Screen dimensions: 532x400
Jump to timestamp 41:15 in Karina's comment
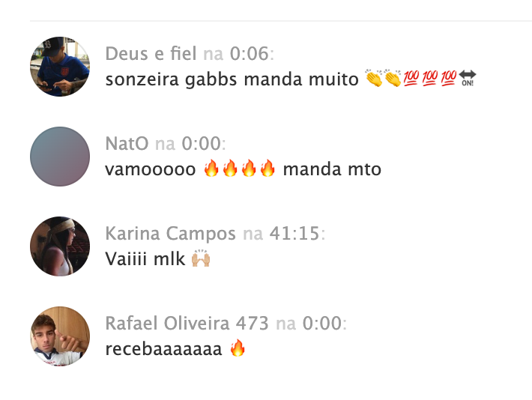click(294, 234)
